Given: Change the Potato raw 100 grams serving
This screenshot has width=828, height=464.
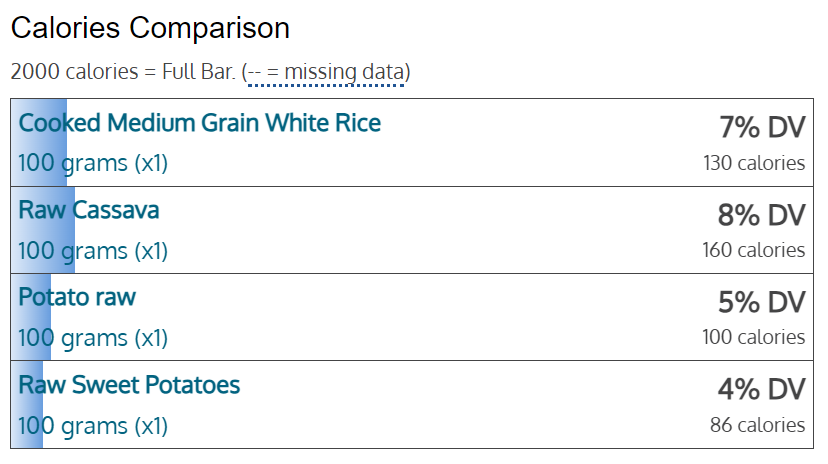Looking at the screenshot, I should pos(93,338).
